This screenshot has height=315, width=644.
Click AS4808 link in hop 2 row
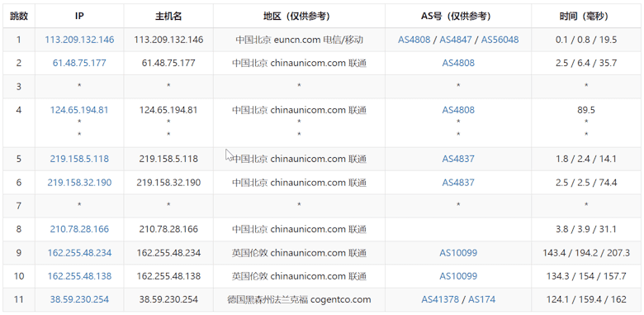(x=458, y=64)
